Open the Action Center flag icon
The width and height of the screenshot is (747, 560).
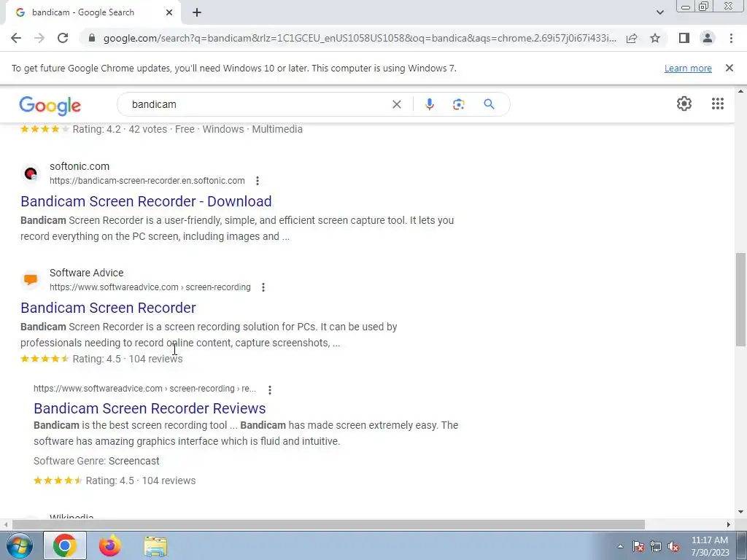point(638,546)
